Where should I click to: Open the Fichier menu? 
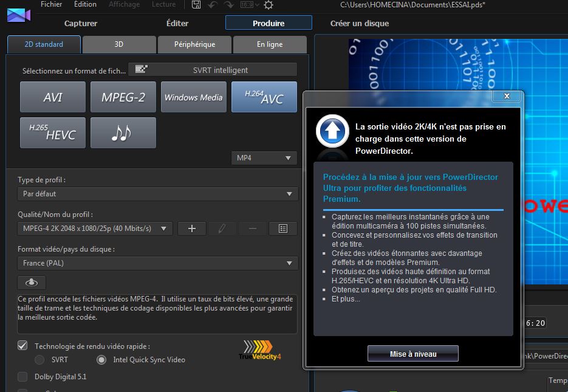point(52,4)
